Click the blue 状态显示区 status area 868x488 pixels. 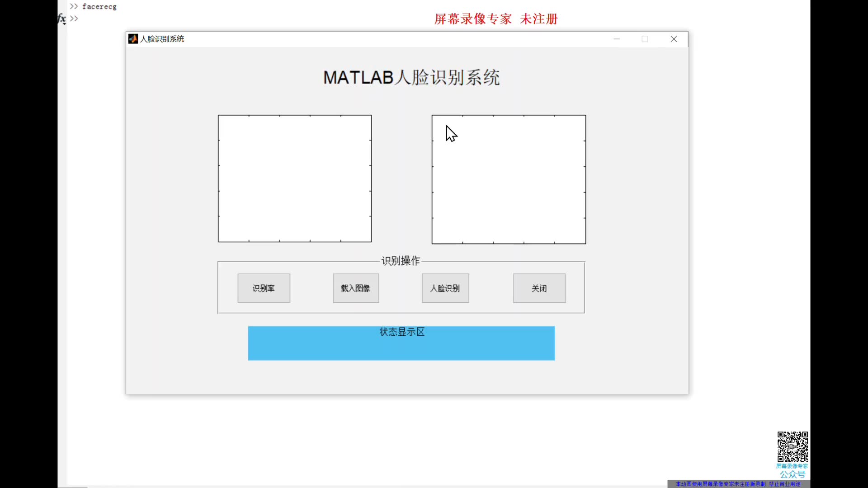(x=401, y=343)
